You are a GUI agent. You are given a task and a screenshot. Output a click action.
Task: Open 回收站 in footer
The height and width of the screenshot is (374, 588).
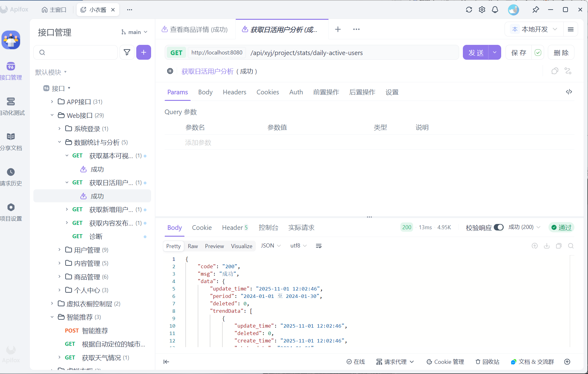tap(487, 362)
